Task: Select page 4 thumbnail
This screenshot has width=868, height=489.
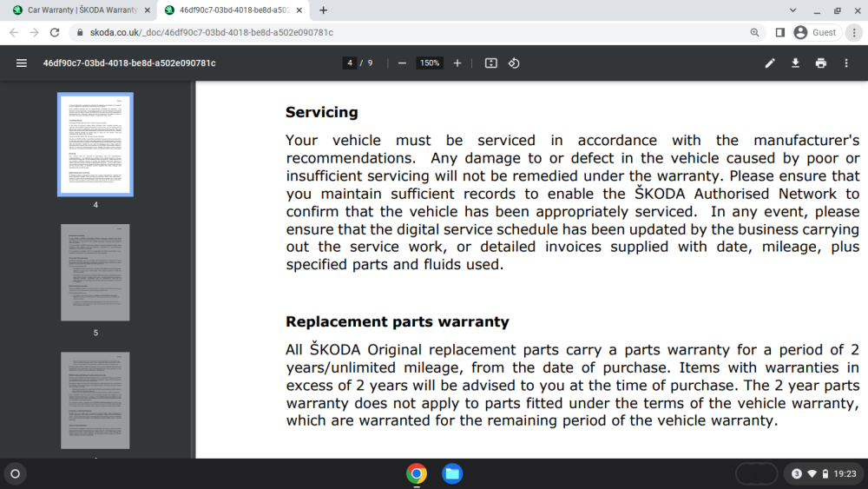Action: click(x=95, y=144)
